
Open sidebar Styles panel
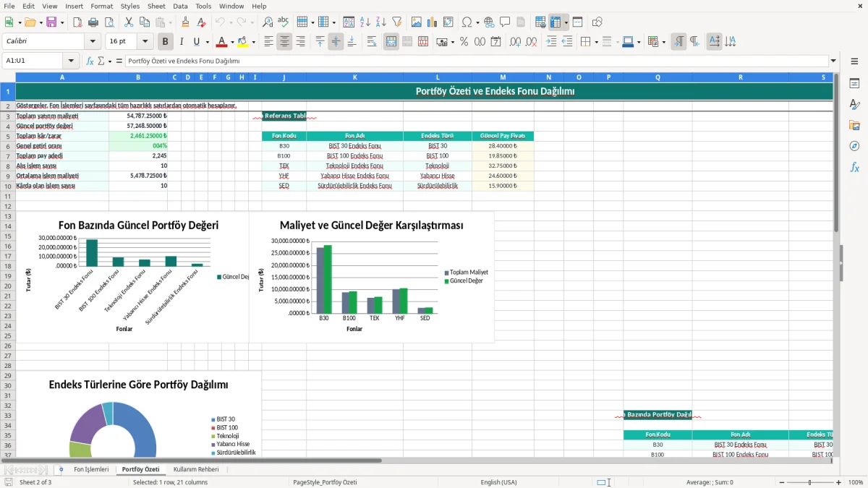coord(854,104)
